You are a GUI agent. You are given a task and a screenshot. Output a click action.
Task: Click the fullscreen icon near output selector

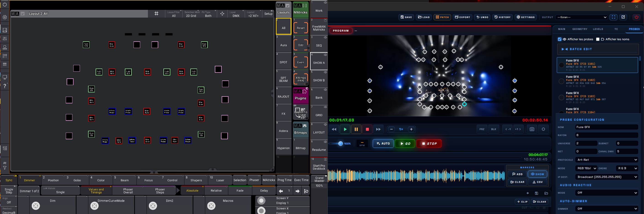613,17
